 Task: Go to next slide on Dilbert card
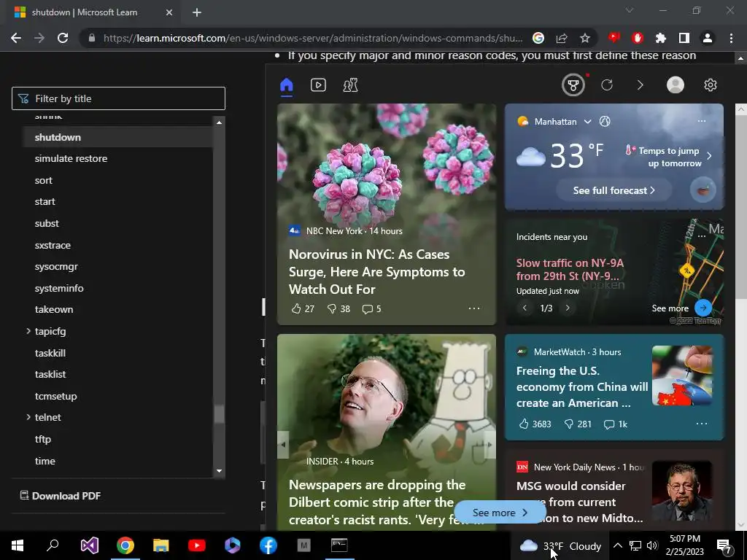click(x=489, y=445)
